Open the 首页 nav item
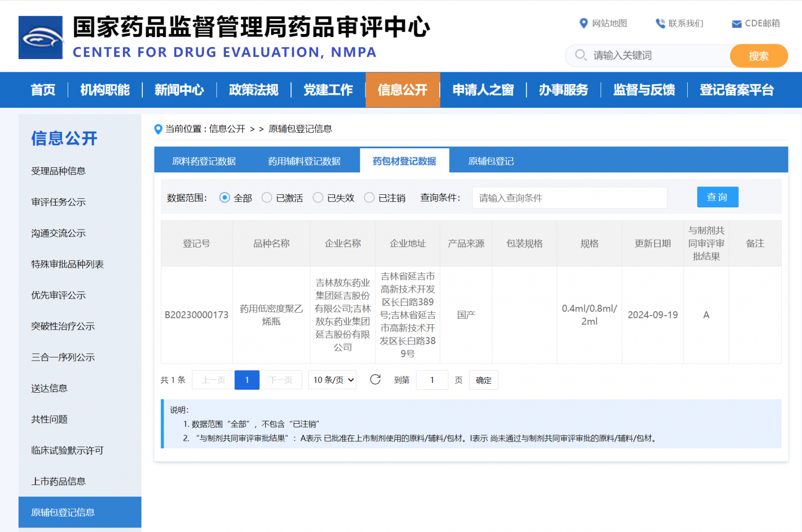Screen dimensions: 802x532 [43, 90]
